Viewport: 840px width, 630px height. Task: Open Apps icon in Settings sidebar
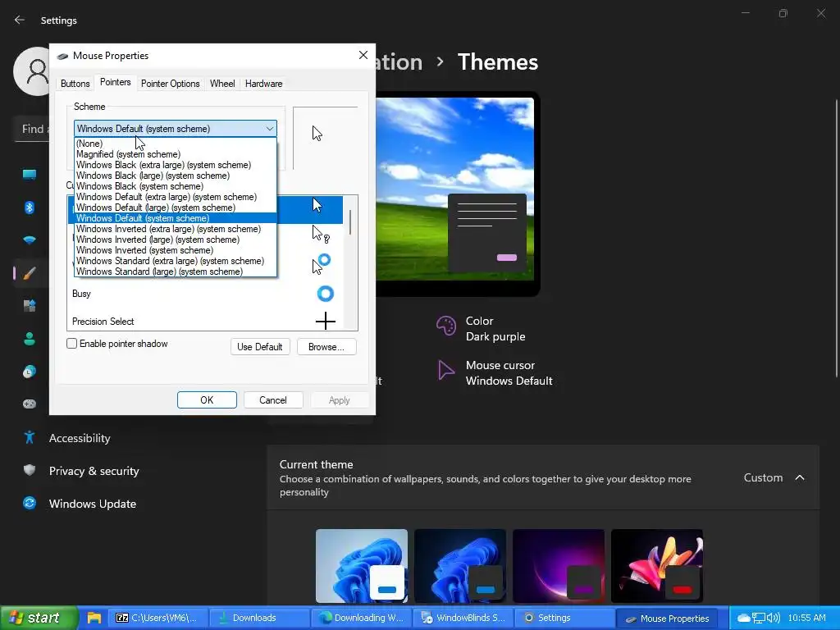(30, 306)
